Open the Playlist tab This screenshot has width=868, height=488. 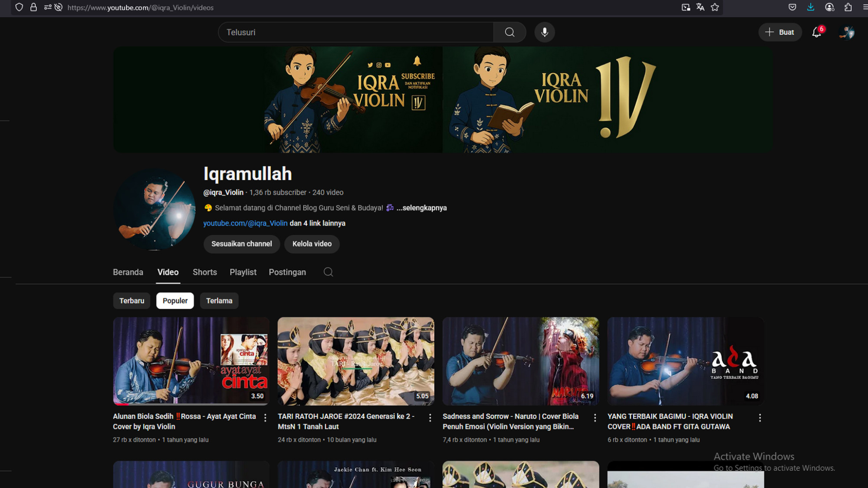point(243,272)
